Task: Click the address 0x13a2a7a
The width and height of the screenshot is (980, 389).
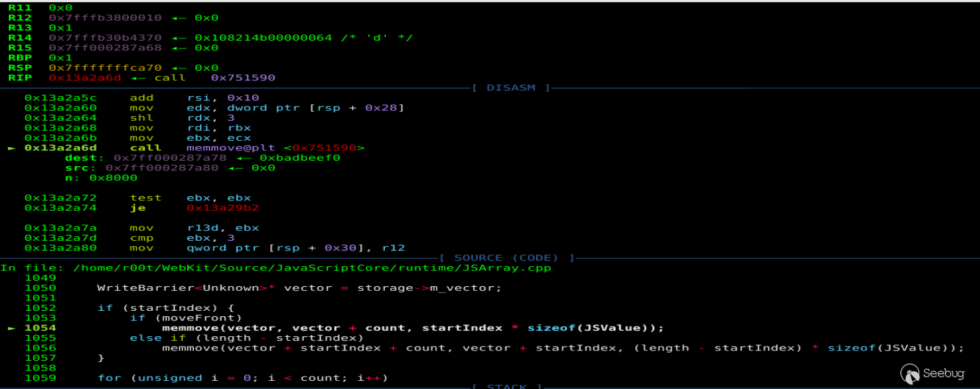Action: pyautogui.click(x=60, y=228)
